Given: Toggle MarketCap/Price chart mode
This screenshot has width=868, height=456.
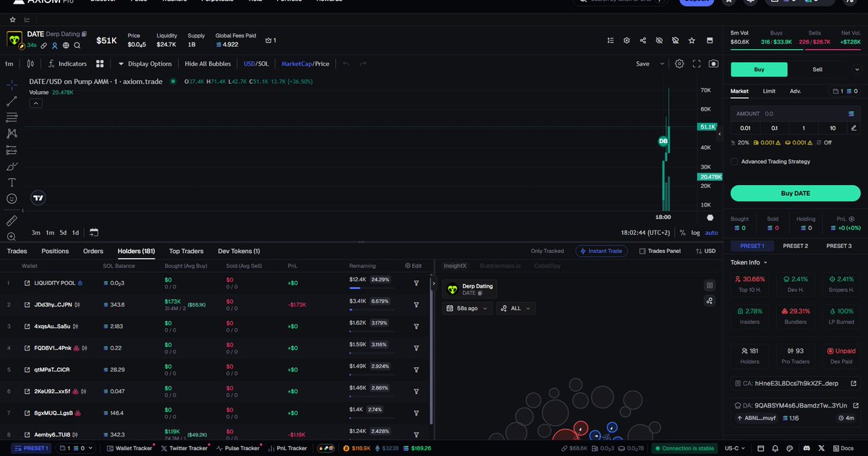Looking at the screenshot, I should tap(305, 64).
